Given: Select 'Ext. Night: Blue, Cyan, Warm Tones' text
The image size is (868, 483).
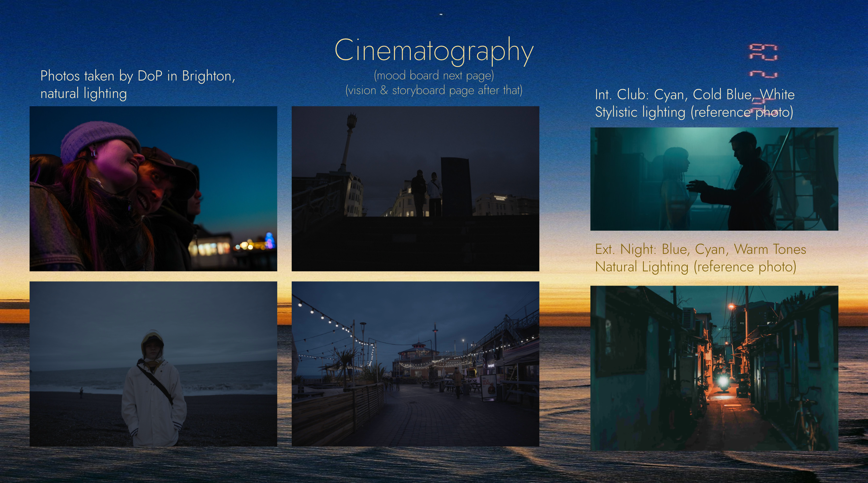Looking at the screenshot, I should [700, 249].
